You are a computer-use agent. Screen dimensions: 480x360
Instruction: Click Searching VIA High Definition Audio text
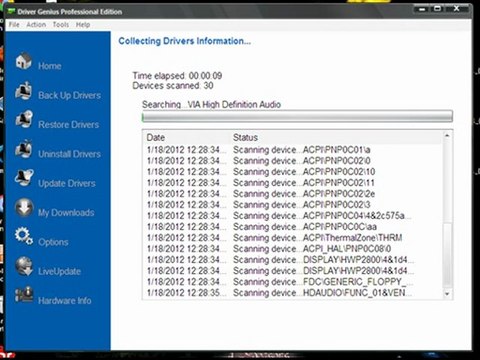(x=211, y=105)
